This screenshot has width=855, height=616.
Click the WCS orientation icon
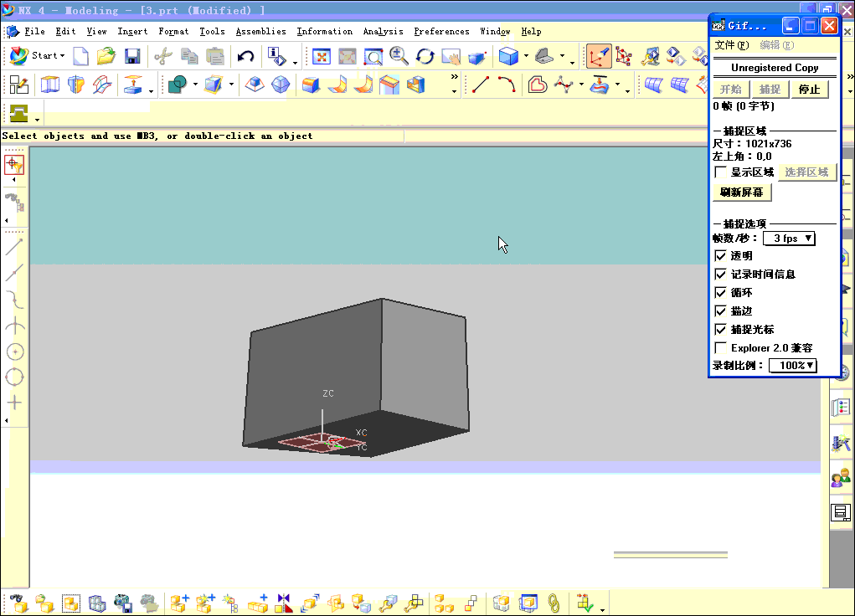(598, 56)
